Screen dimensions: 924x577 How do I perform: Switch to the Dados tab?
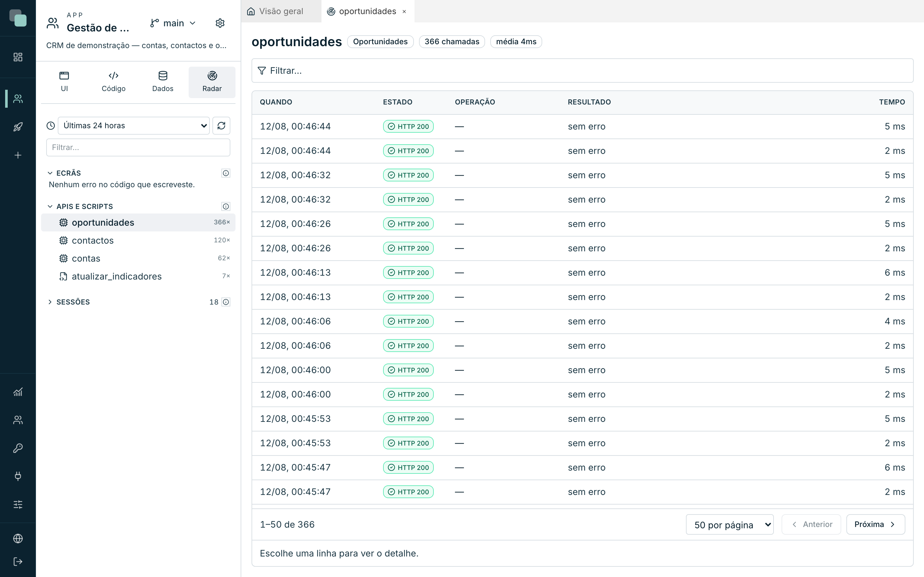[x=163, y=82]
